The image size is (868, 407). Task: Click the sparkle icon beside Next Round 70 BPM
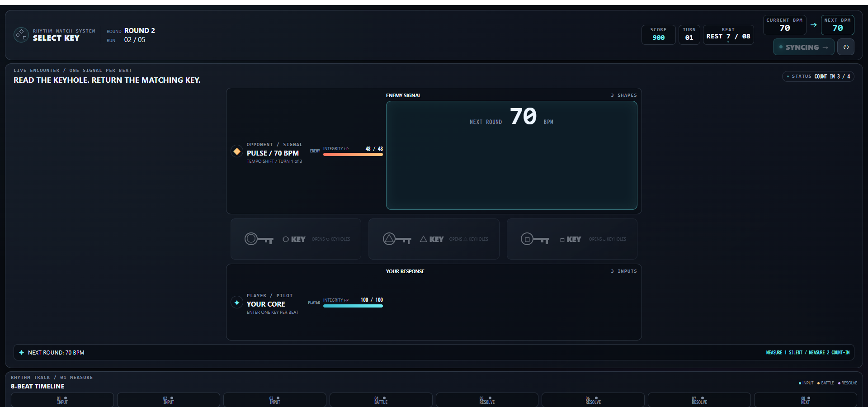(21, 352)
